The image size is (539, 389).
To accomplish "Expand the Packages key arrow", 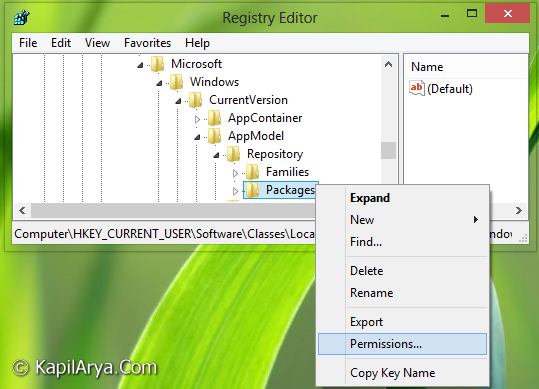I will tap(235, 191).
